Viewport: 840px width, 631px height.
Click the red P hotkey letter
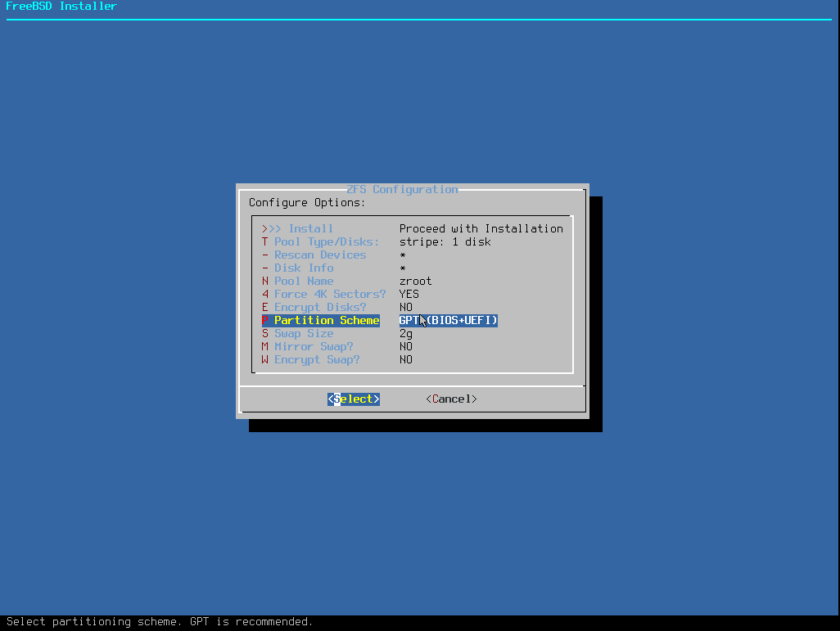click(x=265, y=320)
